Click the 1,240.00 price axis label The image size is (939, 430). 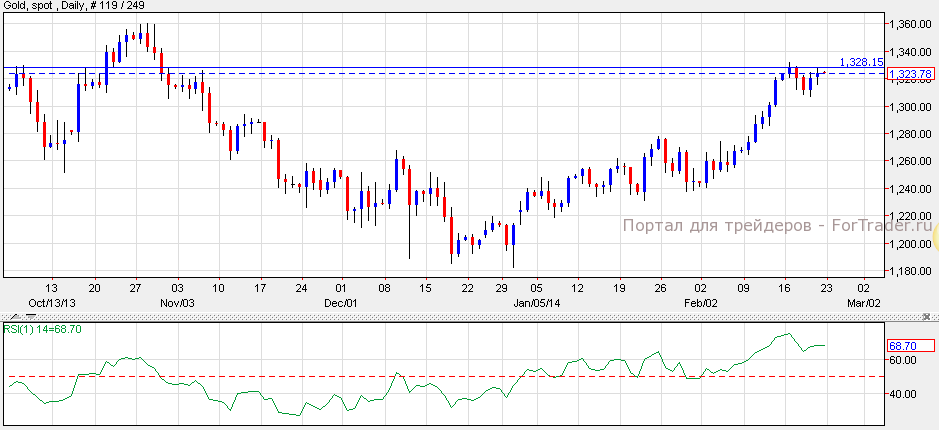(x=909, y=189)
